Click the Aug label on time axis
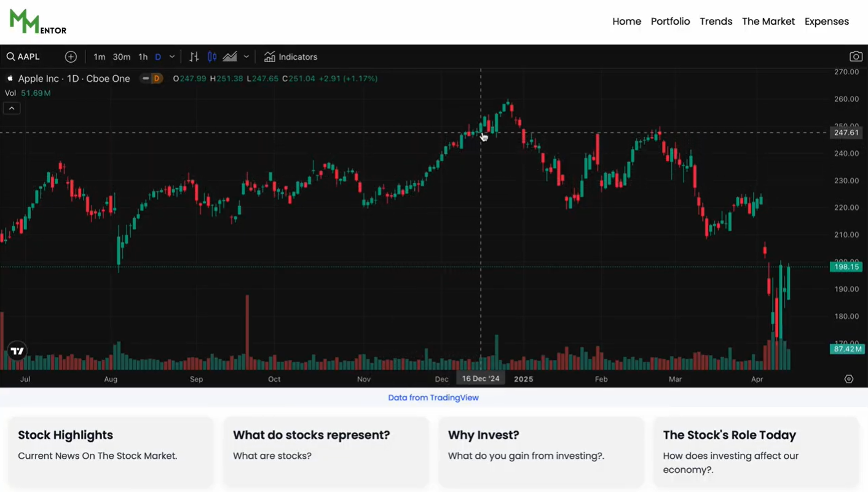Viewport: 868px width, 492px height. point(111,379)
